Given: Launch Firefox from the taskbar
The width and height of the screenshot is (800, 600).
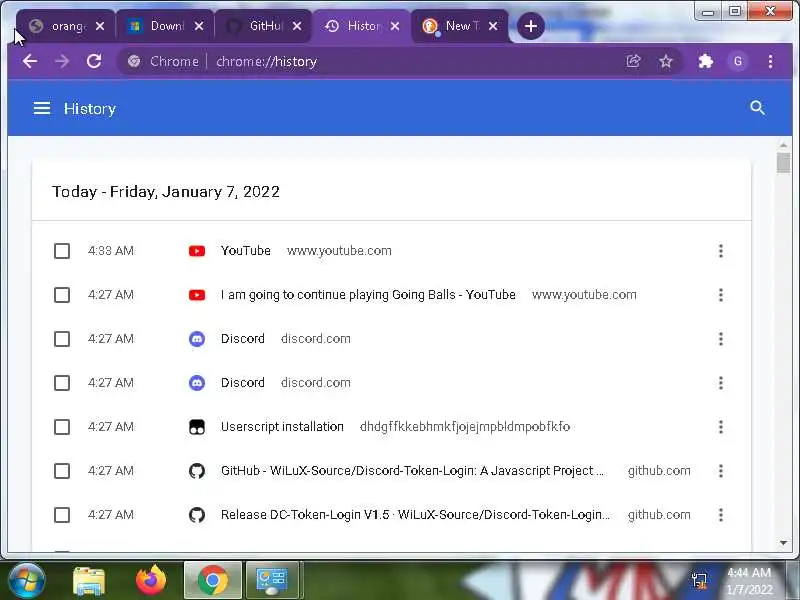Looking at the screenshot, I should [x=151, y=581].
